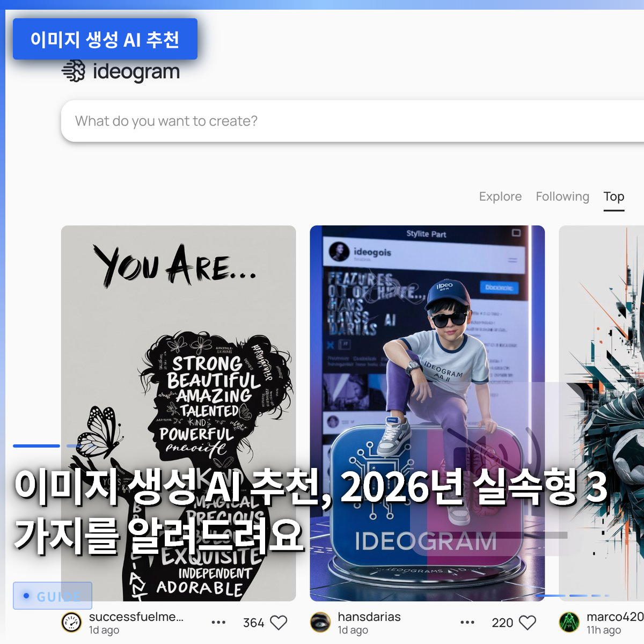The height and width of the screenshot is (644, 644).
Task: Open the 'You Are...' silhouette image
Action: pyautogui.click(x=178, y=413)
